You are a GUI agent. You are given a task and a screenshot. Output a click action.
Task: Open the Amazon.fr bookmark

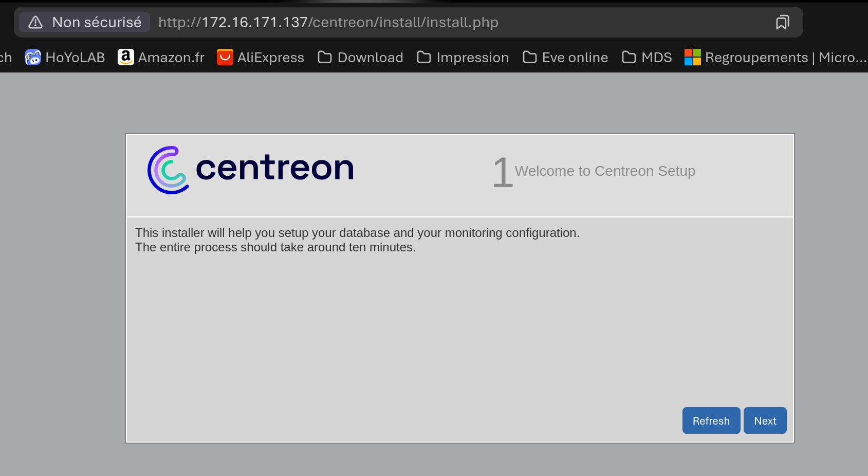click(x=161, y=57)
